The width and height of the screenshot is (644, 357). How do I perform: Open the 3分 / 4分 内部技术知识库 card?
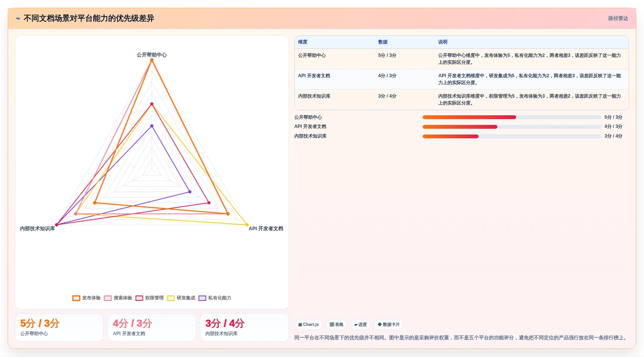pyautogui.click(x=244, y=327)
